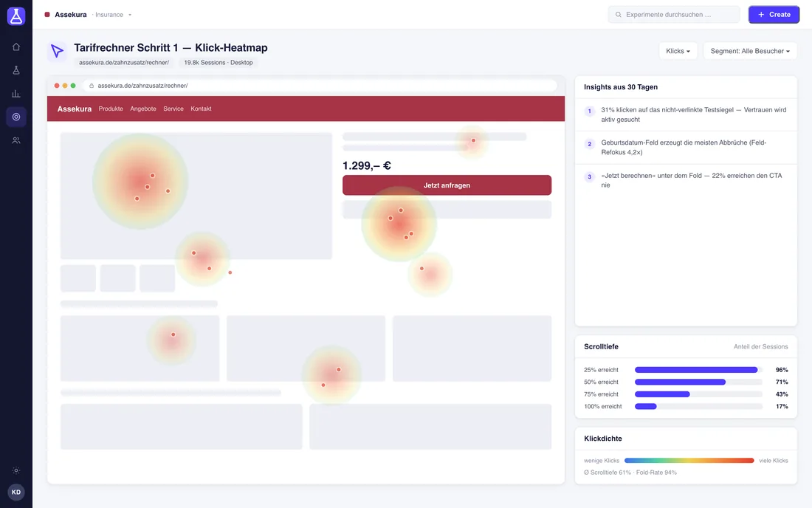Select insight 2 about Geburtsdatum-Feld

[686, 148]
